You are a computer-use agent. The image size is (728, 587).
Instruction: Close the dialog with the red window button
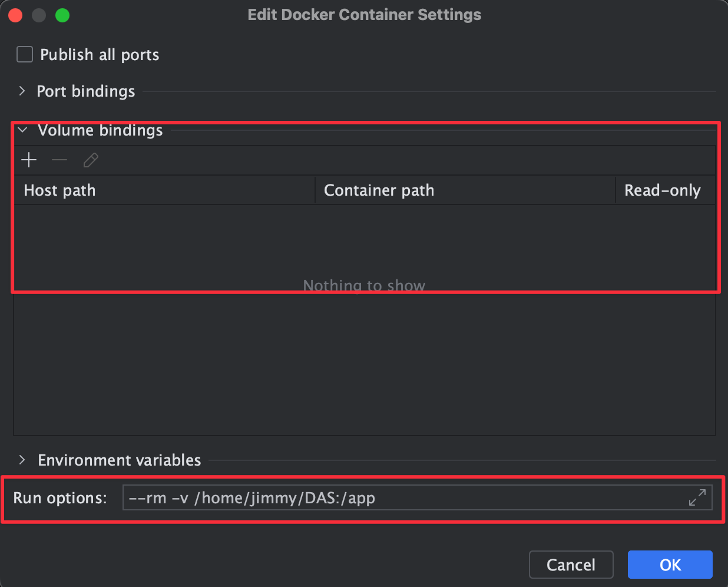click(x=16, y=15)
